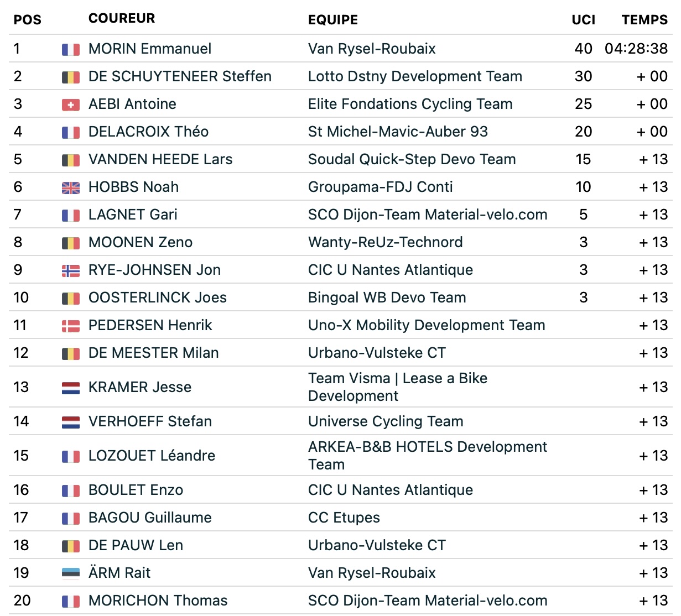The image size is (681, 616).
Task: Click the Belgian flag next to DE SCHUYTENEER Steffen
Action: 70,77
